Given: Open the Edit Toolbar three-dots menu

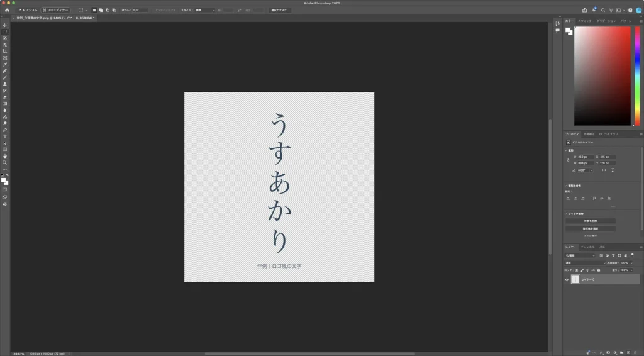Looking at the screenshot, I should click(x=5, y=169).
